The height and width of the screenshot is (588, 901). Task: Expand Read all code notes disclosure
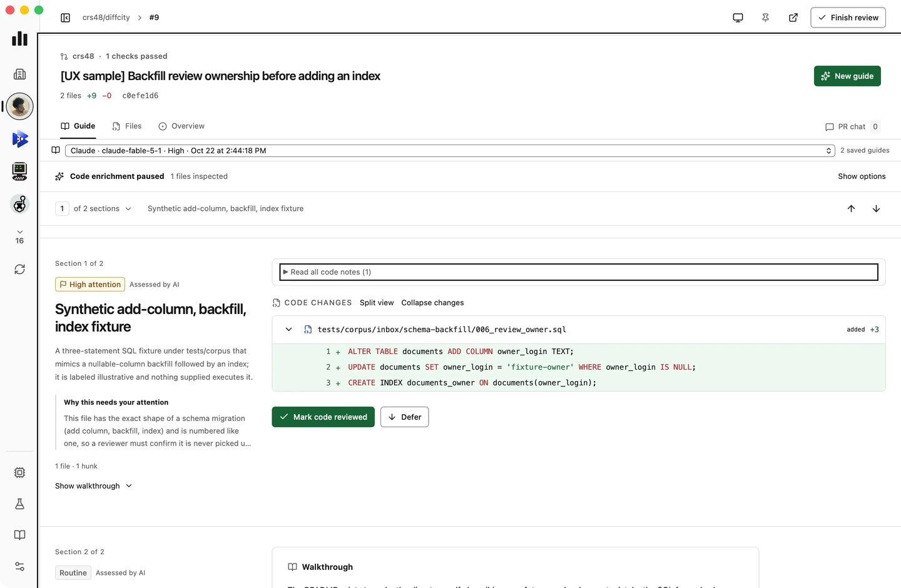point(579,272)
